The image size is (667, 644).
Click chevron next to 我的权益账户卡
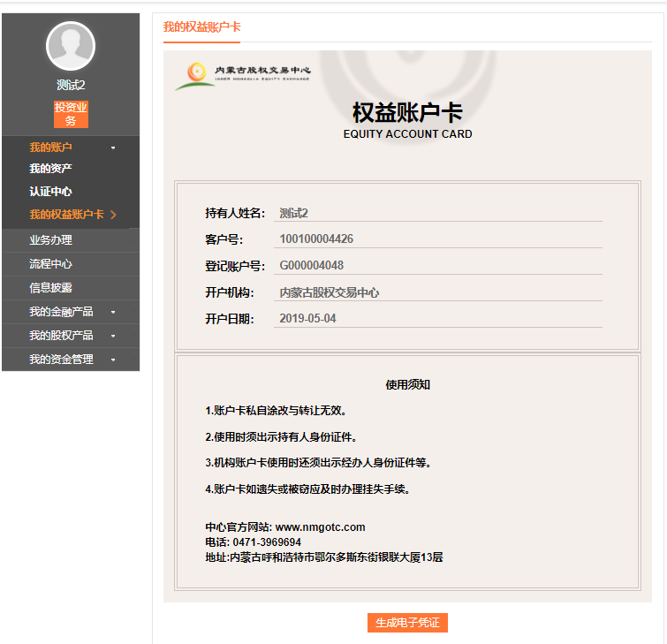pyautogui.click(x=113, y=215)
